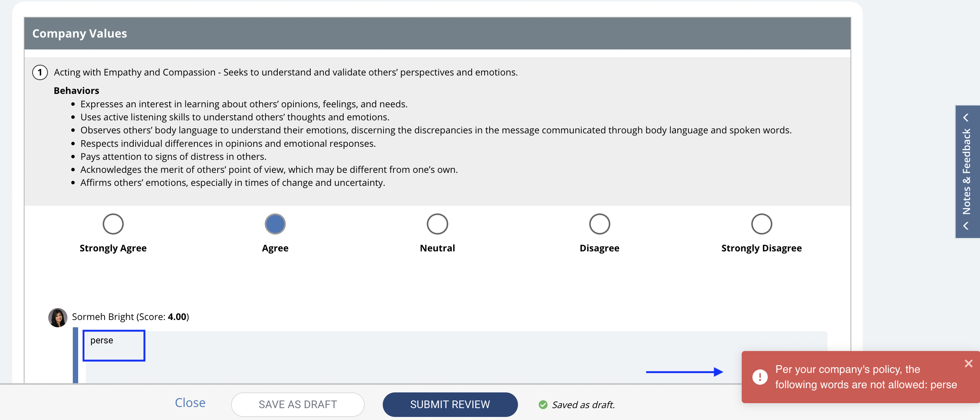Click Sormeh Bright's profile avatar
Screen dimensions: 980x420
[58, 317]
